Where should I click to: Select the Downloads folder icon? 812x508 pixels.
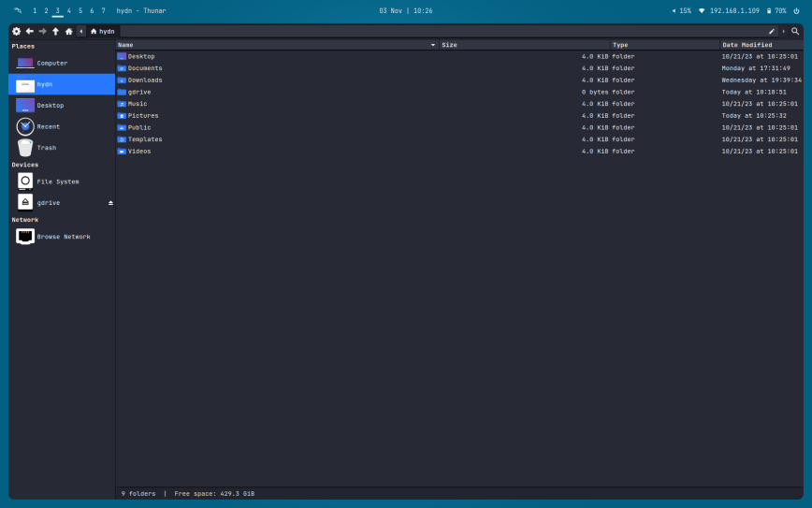[x=122, y=80]
